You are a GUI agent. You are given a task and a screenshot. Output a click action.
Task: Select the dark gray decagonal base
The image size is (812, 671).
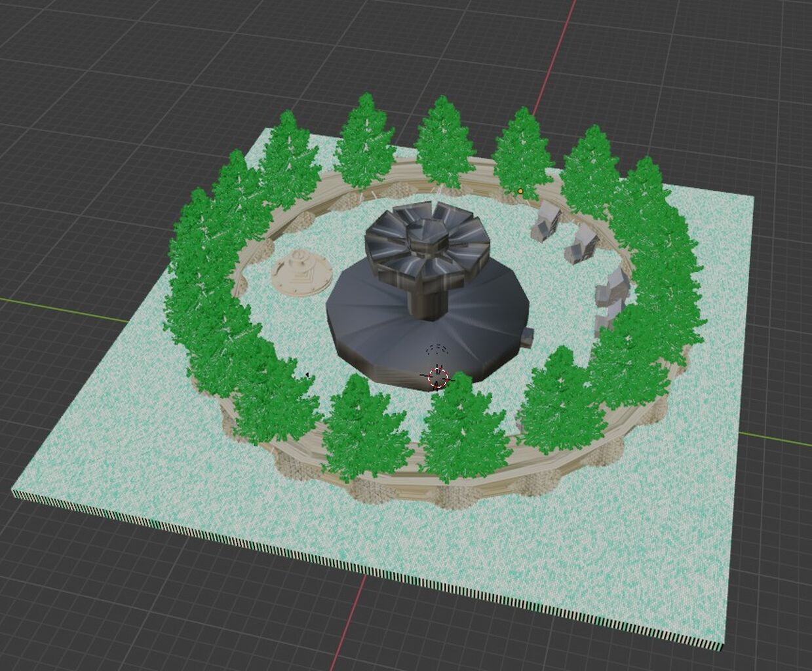tap(380, 328)
